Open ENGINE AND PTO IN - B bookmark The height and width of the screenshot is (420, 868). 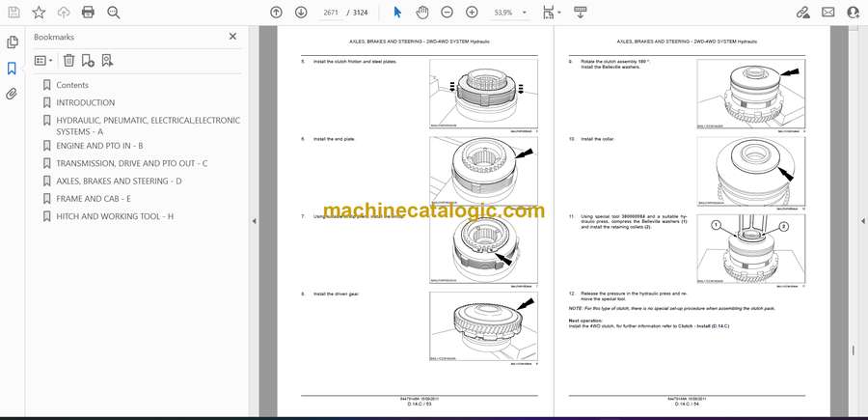99,146
